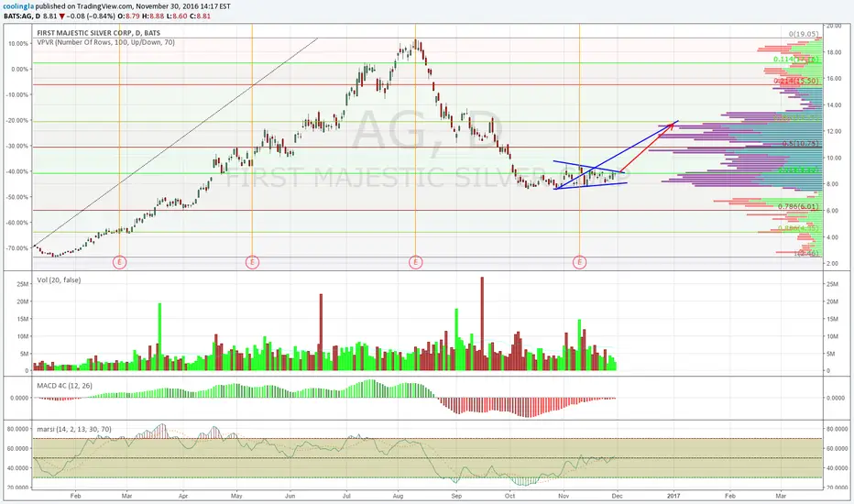Click the Sep label on time axis
This screenshot has height=504, width=854.
coord(456,496)
